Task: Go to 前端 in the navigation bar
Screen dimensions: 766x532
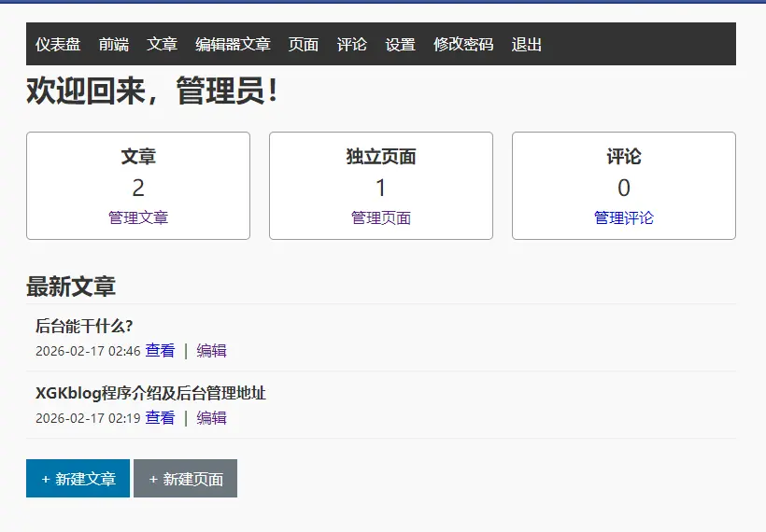Action: point(113,45)
